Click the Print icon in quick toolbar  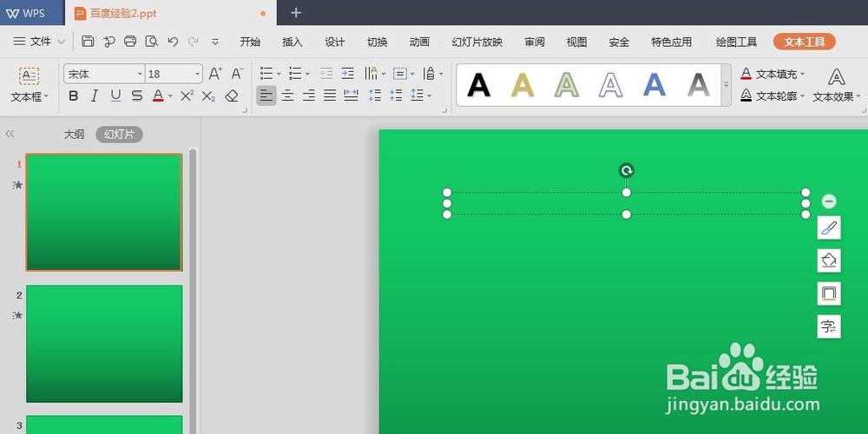130,42
